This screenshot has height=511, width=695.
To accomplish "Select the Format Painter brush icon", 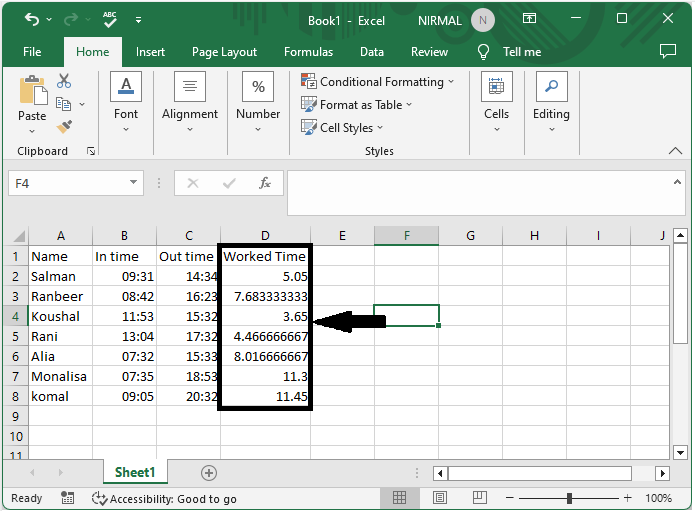I will [x=64, y=127].
